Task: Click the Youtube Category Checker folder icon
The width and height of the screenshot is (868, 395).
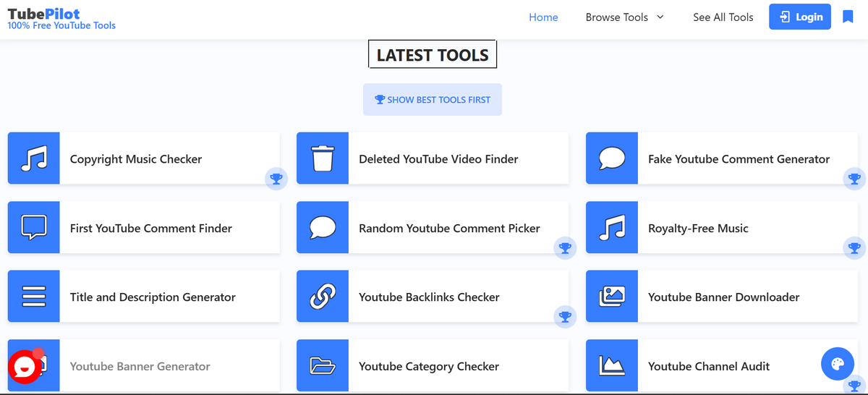Action: (323, 366)
